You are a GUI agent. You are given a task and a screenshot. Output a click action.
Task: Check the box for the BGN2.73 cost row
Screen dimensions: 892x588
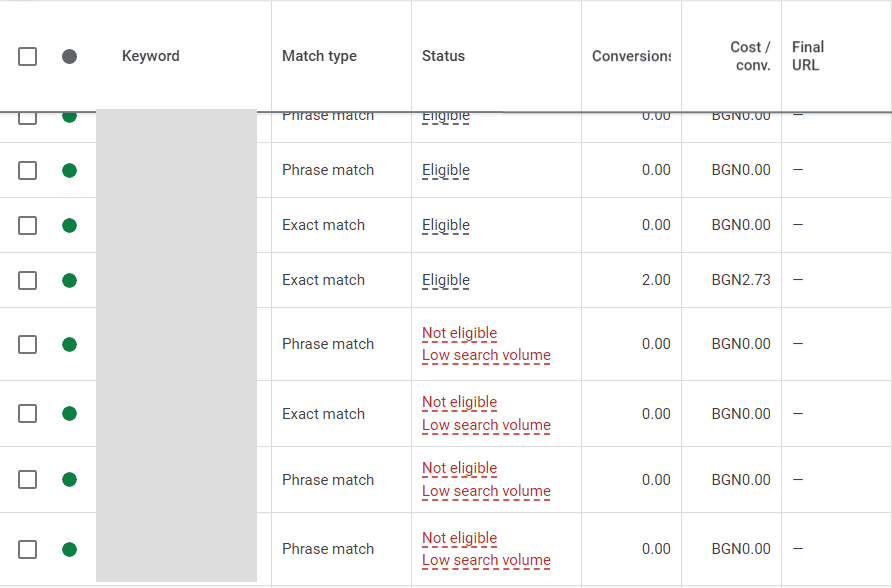point(28,281)
